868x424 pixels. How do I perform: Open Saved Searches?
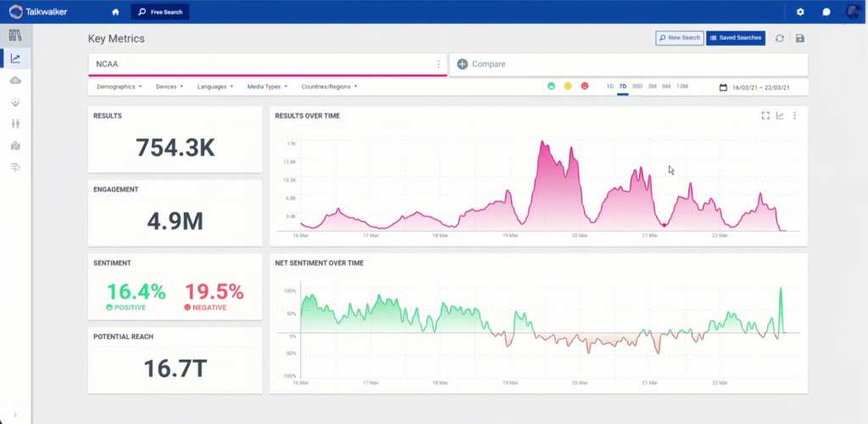coord(736,38)
